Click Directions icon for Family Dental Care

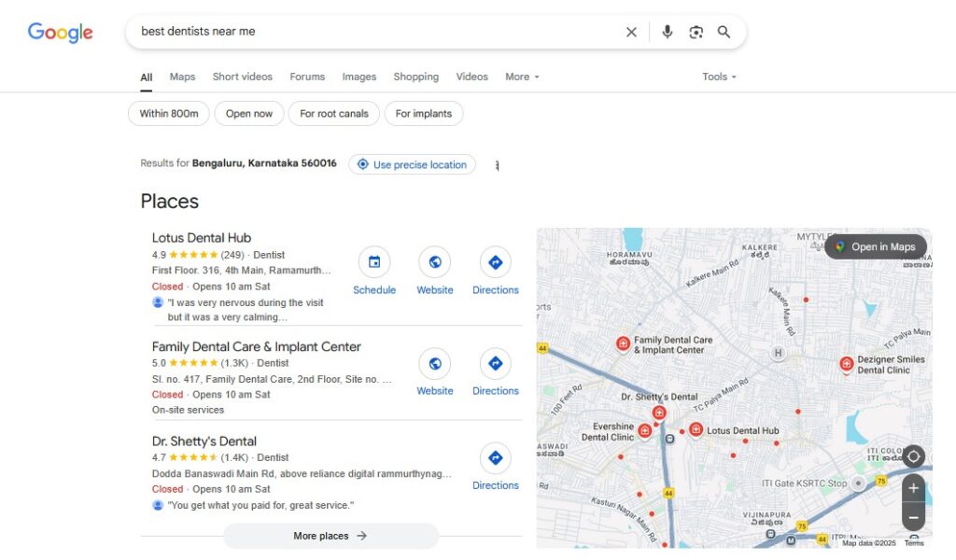click(495, 364)
